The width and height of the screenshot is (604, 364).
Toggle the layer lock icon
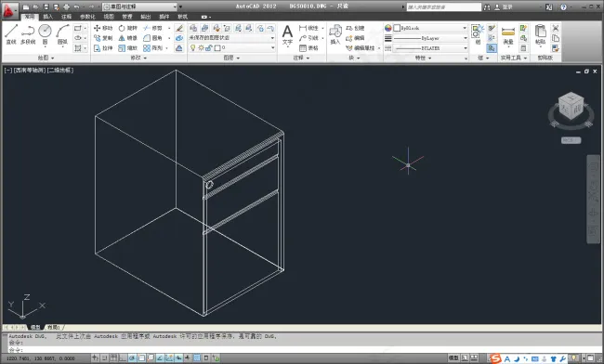click(208, 47)
